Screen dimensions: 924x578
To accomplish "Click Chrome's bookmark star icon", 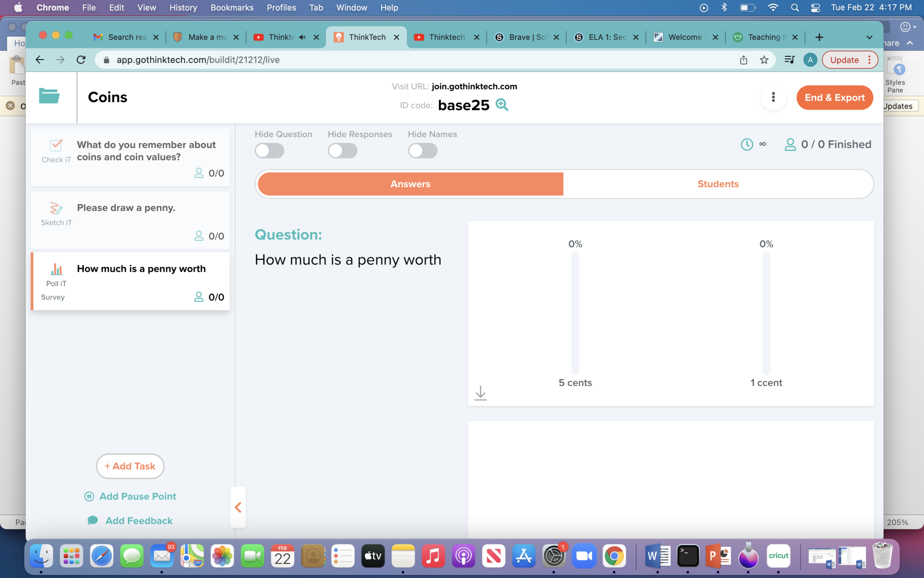I will pyautogui.click(x=764, y=60).
